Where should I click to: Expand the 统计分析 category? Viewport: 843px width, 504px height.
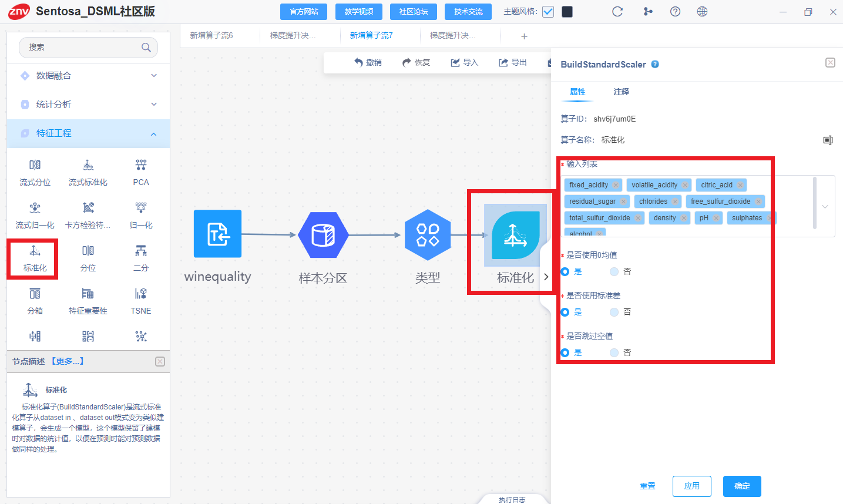click(x=154, y=105)
